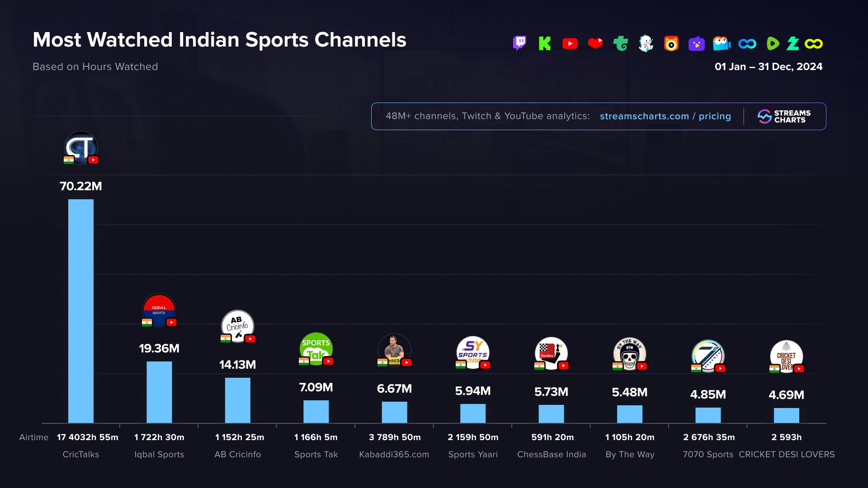Click the red heart platform icon

pos(595,43)
